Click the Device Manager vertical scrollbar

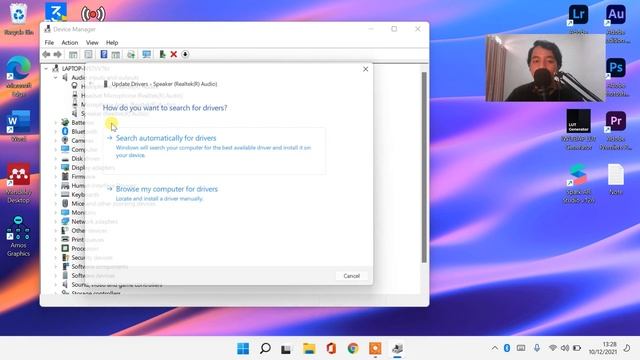click(424, 167)
